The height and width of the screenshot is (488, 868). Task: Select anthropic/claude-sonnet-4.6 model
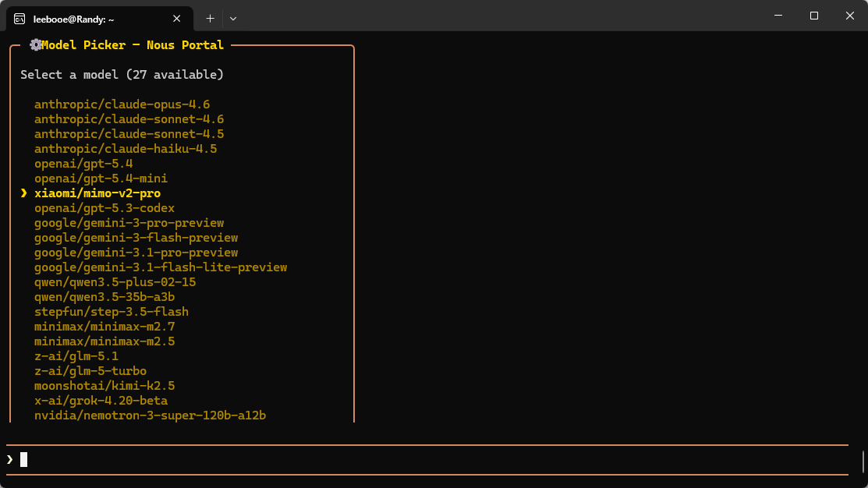(129, 119)
